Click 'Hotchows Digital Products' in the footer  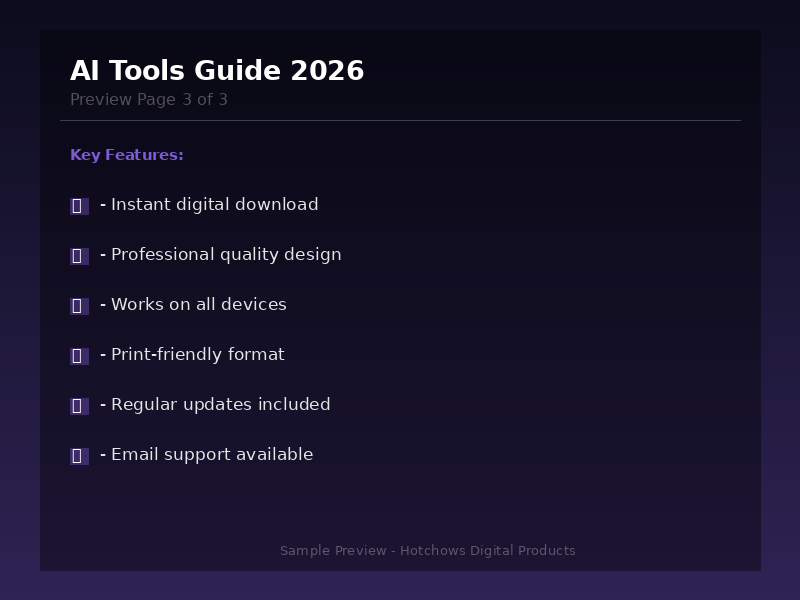(488, 551)
